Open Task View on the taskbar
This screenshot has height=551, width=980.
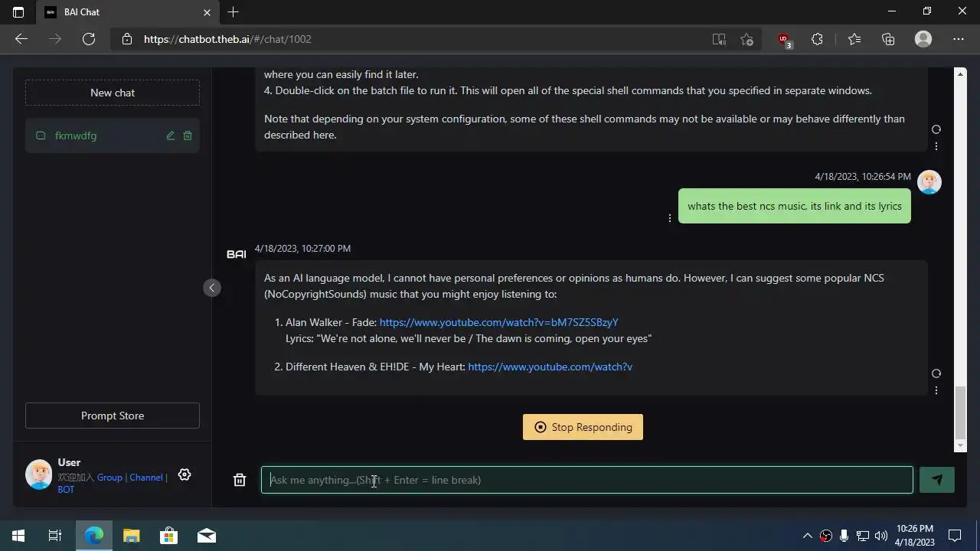pyautogui.click(x=55, y=536)
